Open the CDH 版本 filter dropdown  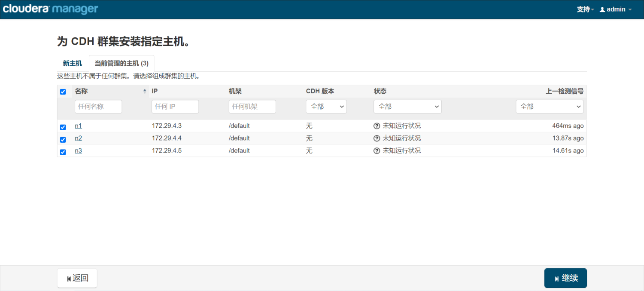click(x=326, y=107)
